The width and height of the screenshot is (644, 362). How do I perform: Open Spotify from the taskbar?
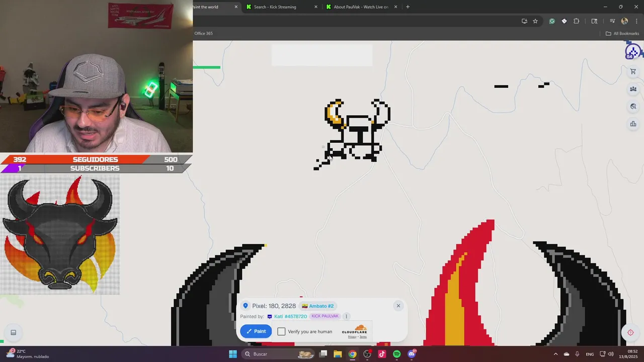396,354
